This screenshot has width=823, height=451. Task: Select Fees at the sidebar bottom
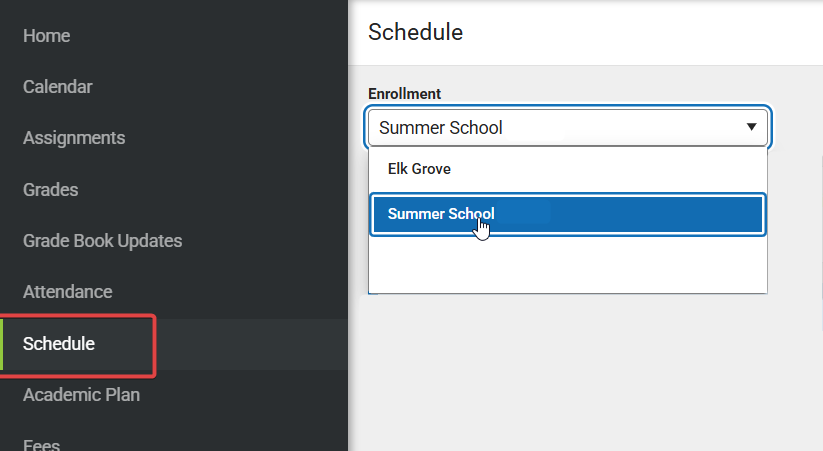(41, 444)
